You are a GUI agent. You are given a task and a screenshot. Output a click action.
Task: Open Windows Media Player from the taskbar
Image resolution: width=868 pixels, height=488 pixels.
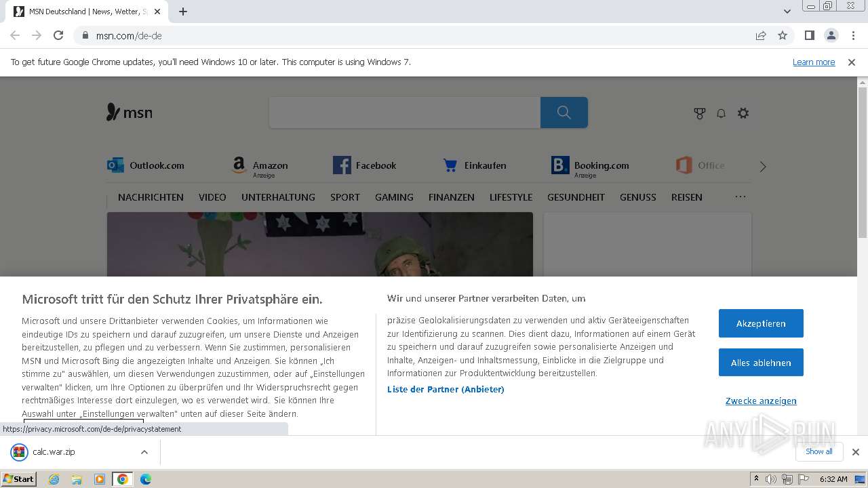pyautogui.click(x=100, y=479)
